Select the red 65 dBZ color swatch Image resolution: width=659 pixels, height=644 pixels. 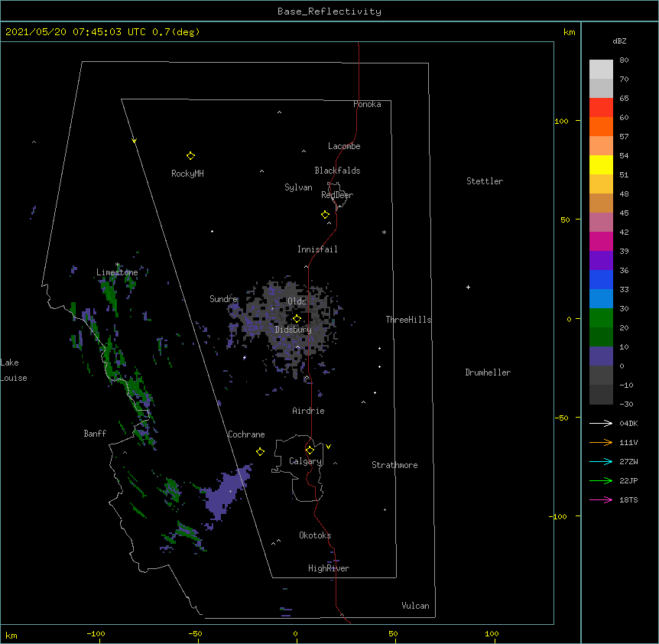pos(601,107)
